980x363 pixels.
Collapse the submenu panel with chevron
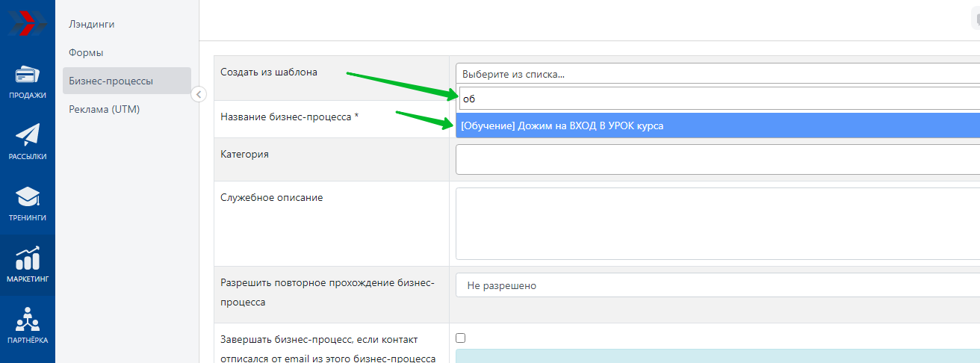tap(198, 94)
